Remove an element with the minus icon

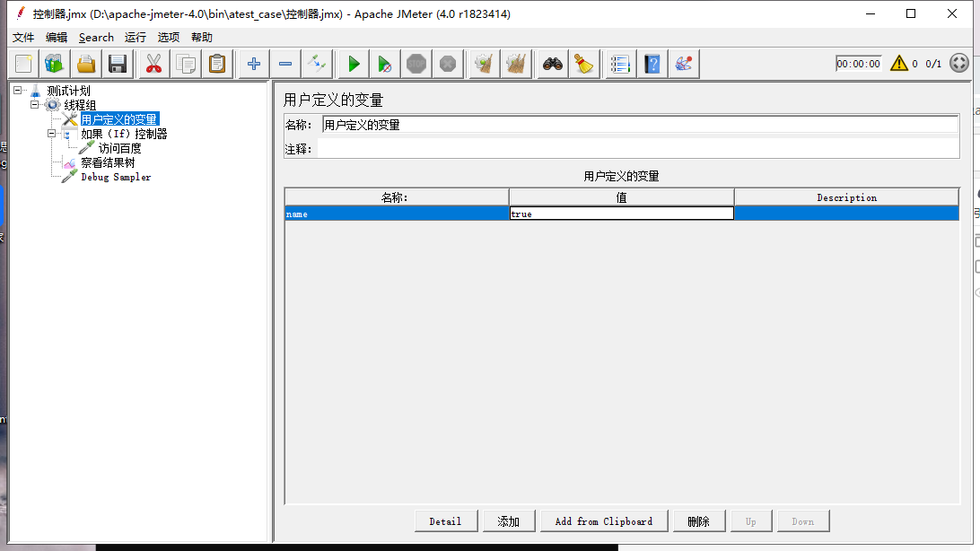(x=285, y=64)
